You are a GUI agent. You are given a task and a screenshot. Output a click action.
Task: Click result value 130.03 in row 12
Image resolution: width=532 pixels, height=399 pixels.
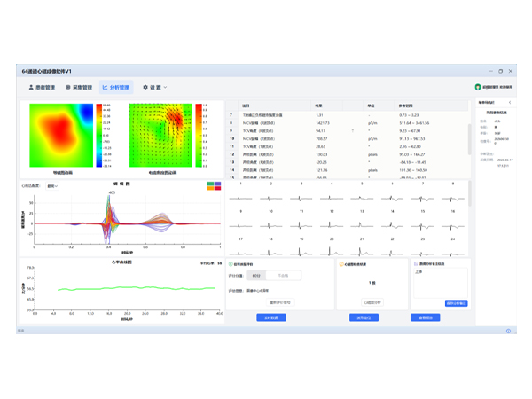pos(322,154)
